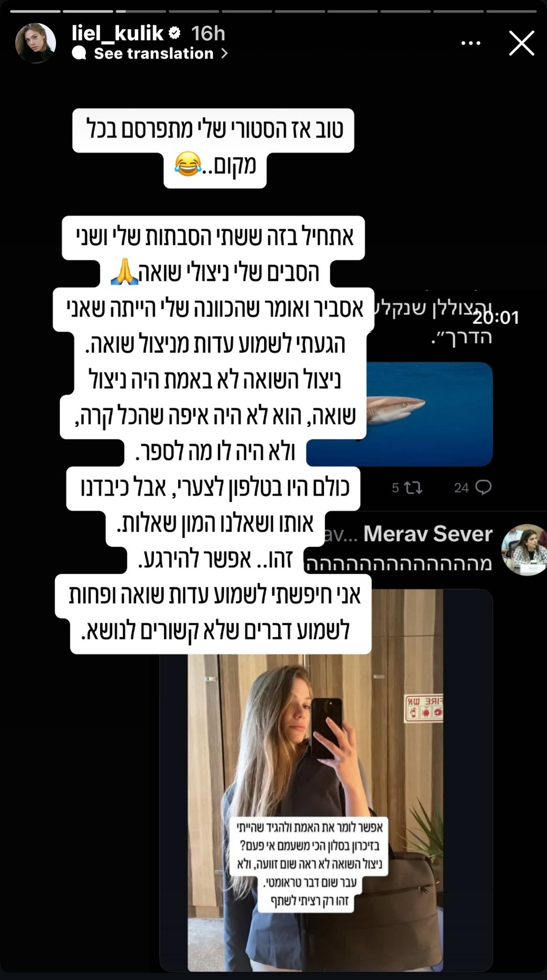Close the story with the X
The width and height of the screenshot is (547, 980).
pyautogui.click(x=521, y=44)
